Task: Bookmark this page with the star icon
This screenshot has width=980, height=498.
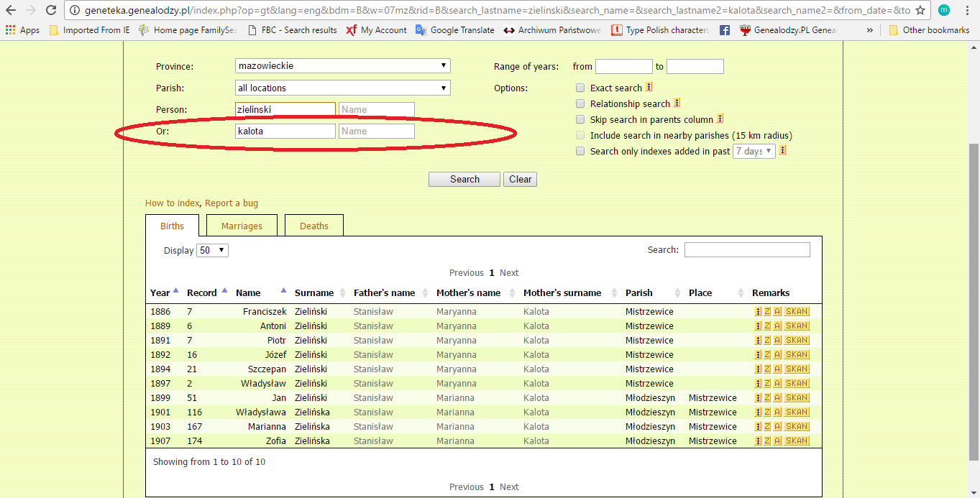Action: coord(920,11)
